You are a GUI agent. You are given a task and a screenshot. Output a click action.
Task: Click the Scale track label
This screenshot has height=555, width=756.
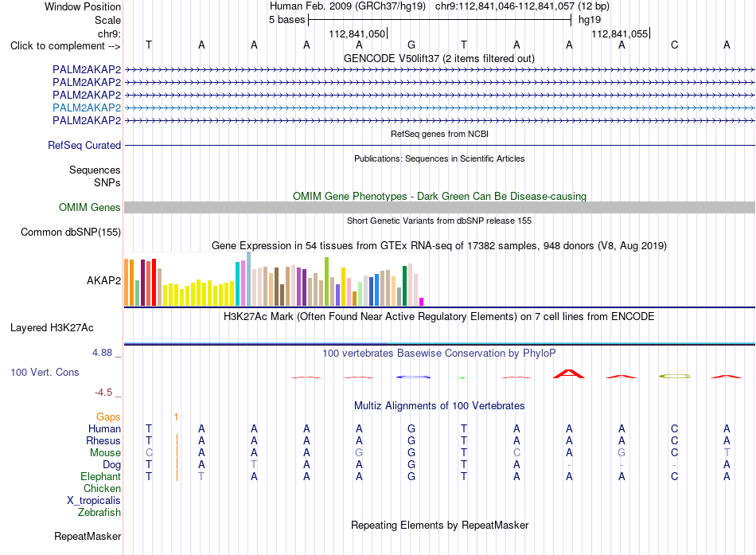[108, 20]
